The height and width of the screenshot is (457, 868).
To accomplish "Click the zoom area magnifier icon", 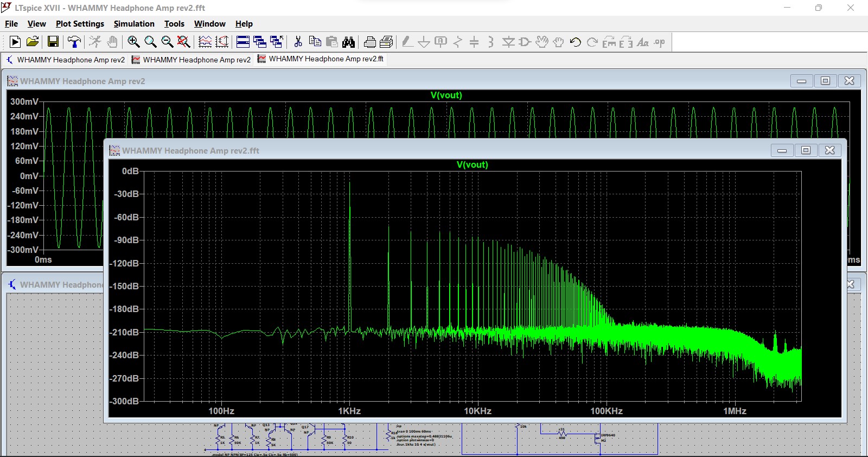I will pos(150,42).
